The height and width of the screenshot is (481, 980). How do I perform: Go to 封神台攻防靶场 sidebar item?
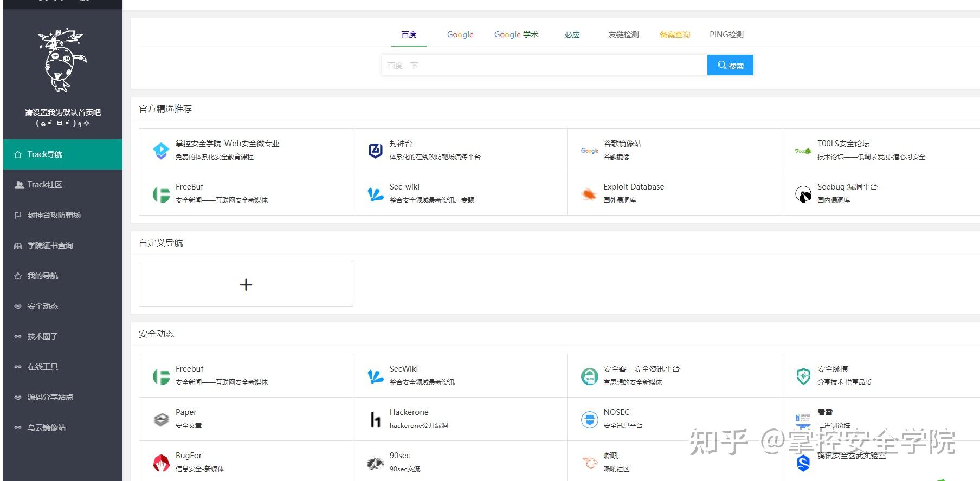63,215
